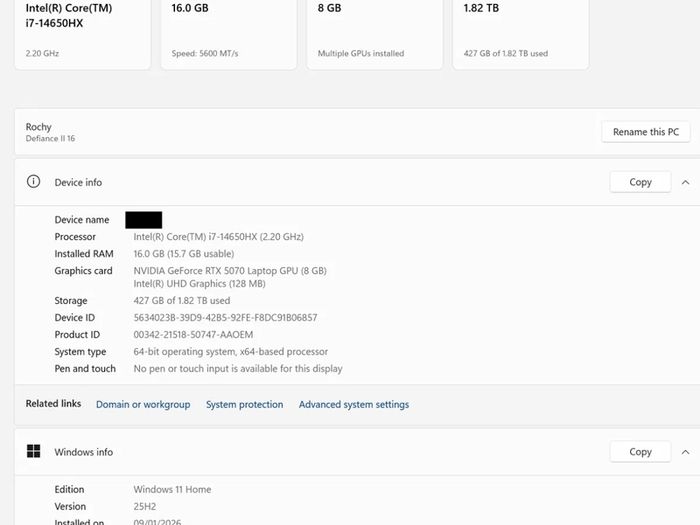The height and width of the screenshot is (525, 700).
Task: Click the Device info circle icon
Action: coord(33,182)
